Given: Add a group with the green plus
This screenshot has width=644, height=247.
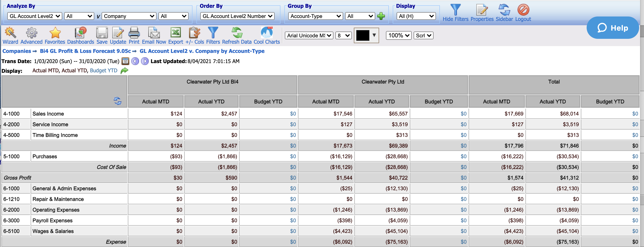Looking at the screenshot, I should point(381,16).
